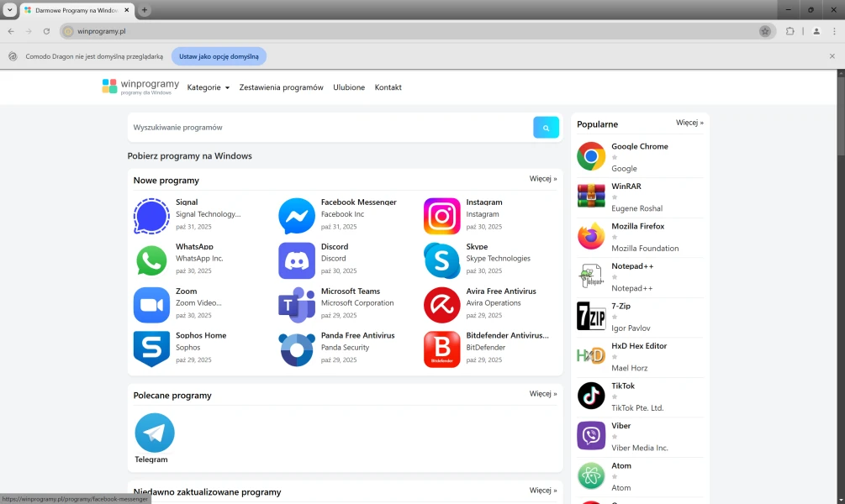This screenshot has width=845, height=504.
Task: Click the winprogramy logo
Action: click(x=140, y=87)
